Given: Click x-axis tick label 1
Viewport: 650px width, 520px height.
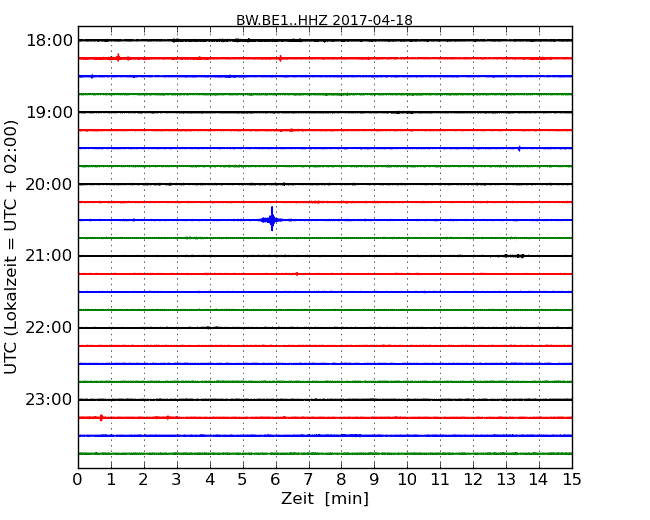Looking at the screenshot, I should [111, 480].
